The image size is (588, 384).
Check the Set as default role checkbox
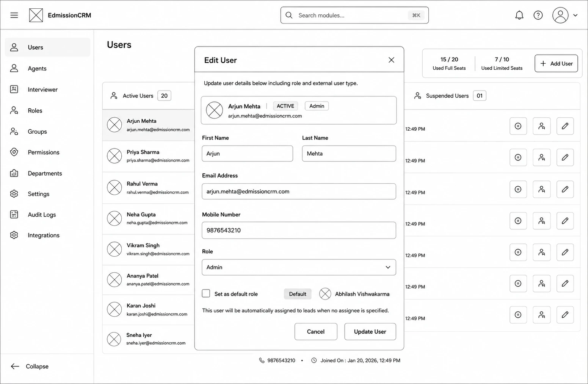coord(206,293)
